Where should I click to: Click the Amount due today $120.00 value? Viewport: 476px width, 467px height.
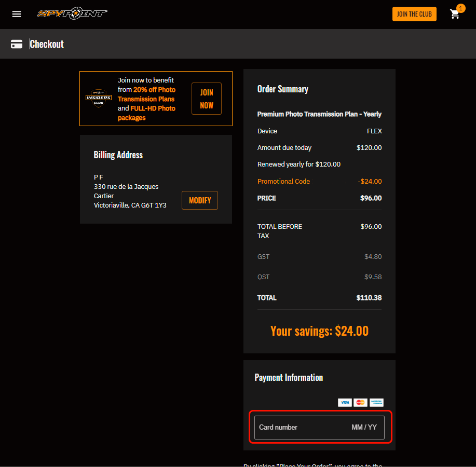(369, 148)
